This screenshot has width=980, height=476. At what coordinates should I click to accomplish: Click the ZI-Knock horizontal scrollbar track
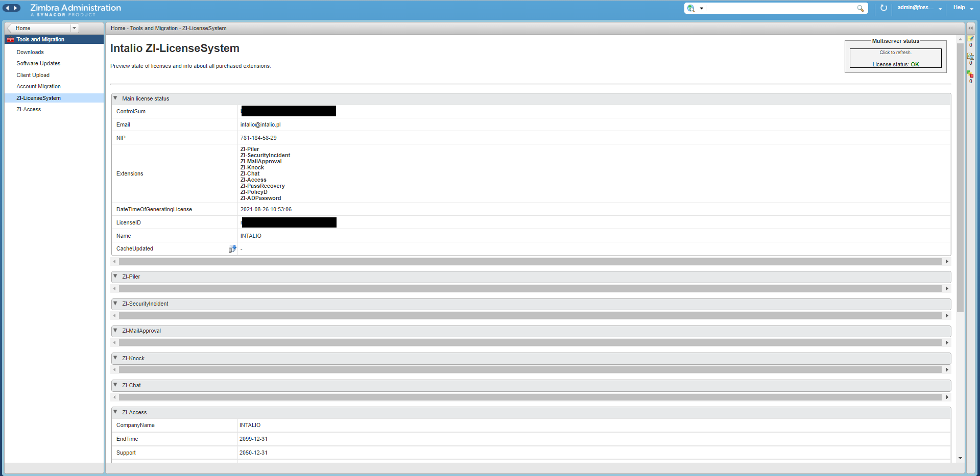(530, 369)
